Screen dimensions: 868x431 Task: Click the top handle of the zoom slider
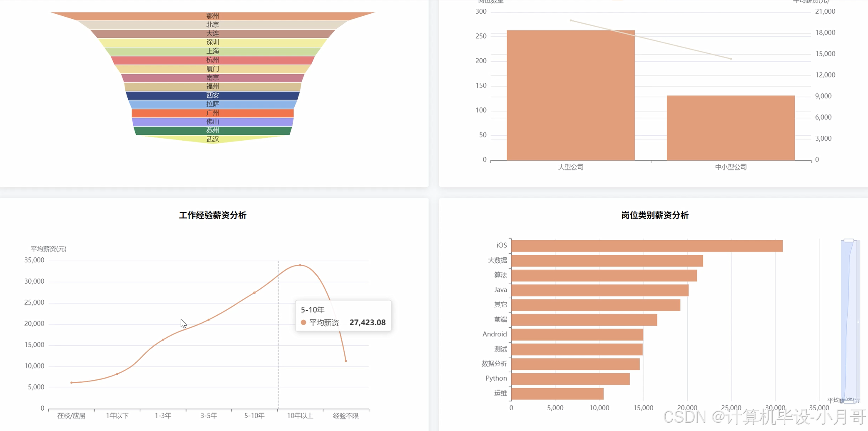click(x=848, y=240)
